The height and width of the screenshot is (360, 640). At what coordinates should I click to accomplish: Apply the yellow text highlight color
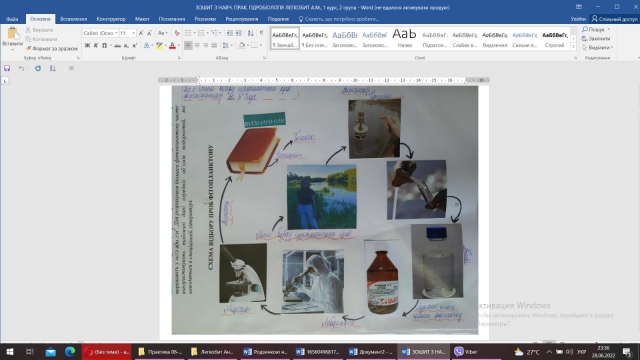pyautogui.click(x=159, y=45)
